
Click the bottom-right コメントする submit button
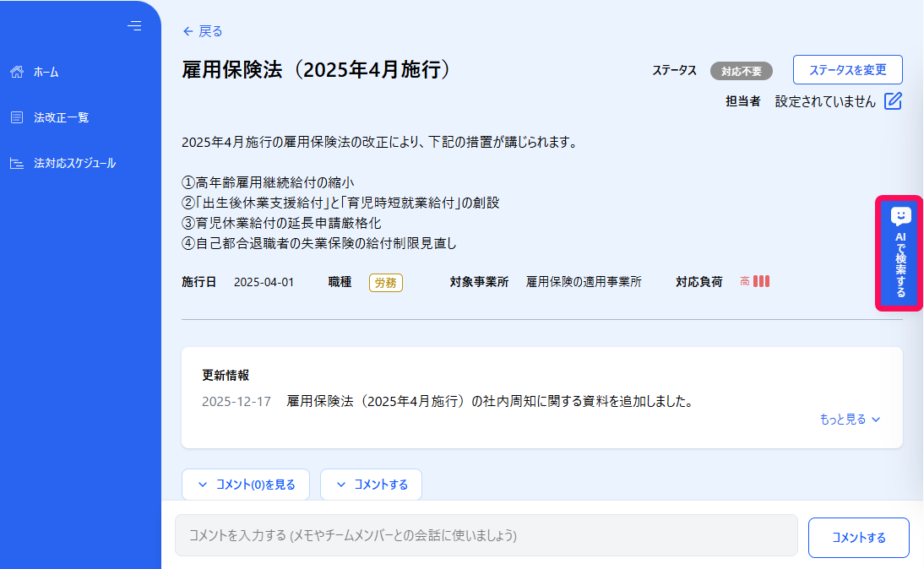(859, 538)
